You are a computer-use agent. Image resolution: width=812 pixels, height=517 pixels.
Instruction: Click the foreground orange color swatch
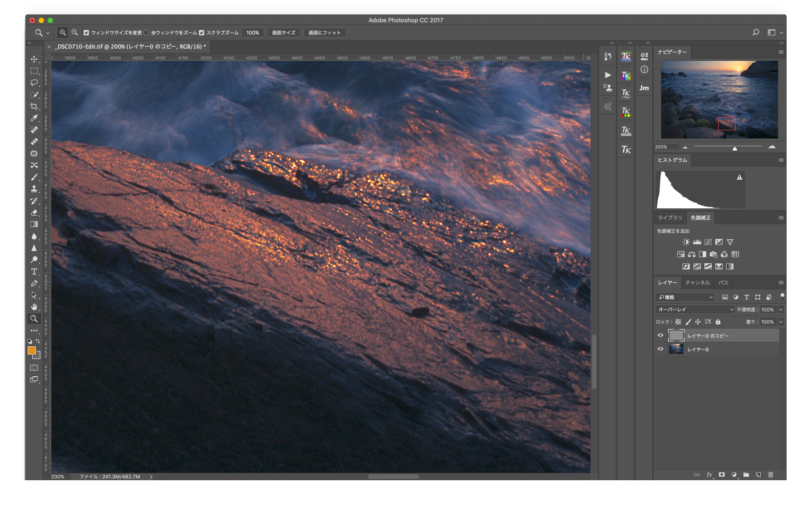coord(31,350)
